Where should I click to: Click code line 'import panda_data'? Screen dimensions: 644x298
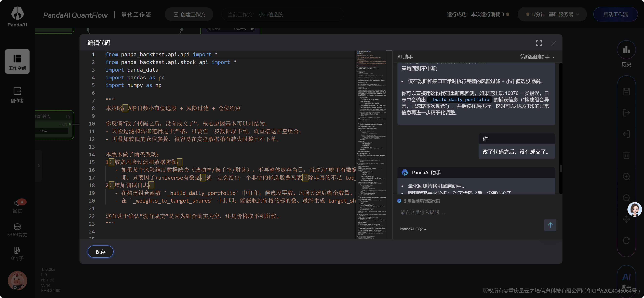(132, 70)
